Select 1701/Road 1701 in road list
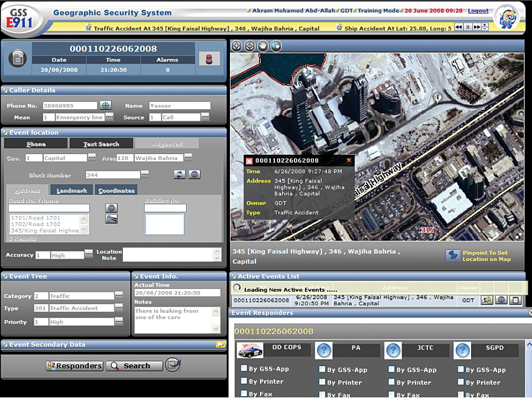 point(35,218)
